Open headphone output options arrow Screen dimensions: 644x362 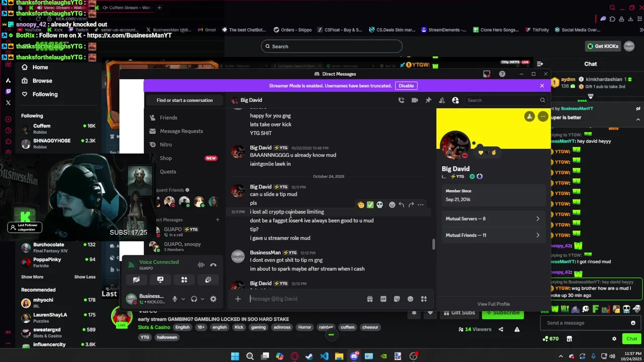(x=202, y=299)
